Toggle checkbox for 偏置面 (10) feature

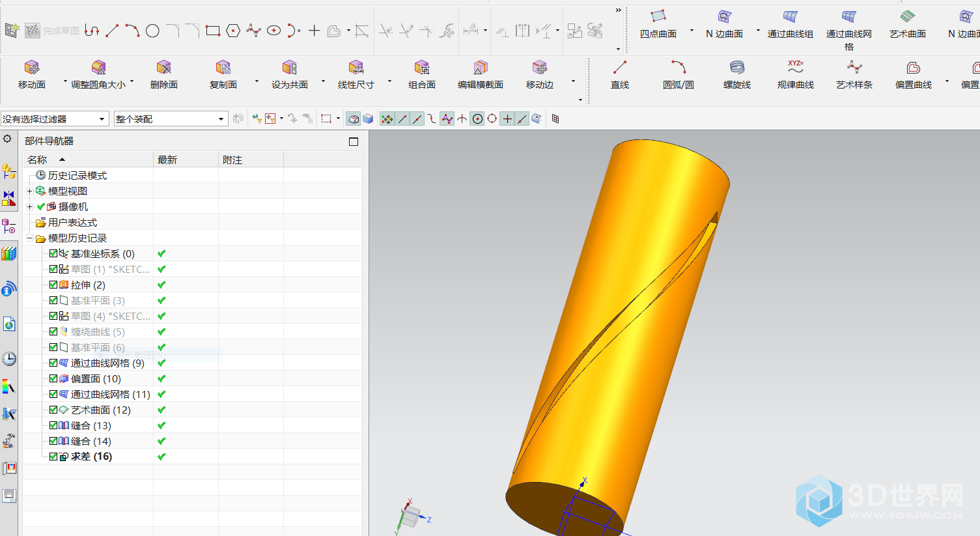(x=53, y=378)
